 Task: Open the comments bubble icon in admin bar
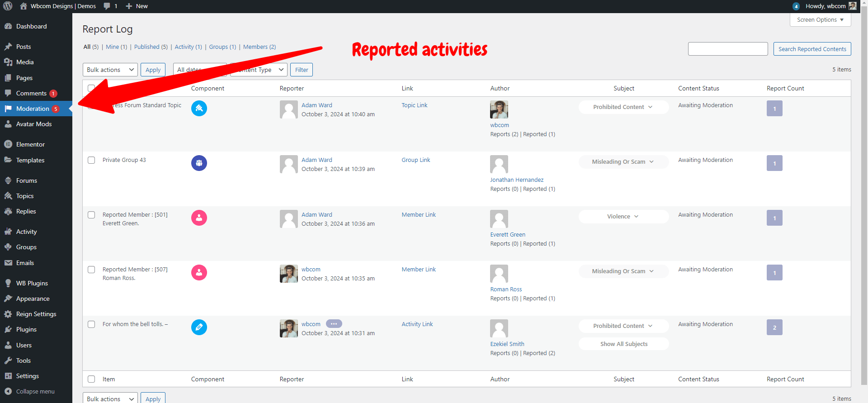107,6
